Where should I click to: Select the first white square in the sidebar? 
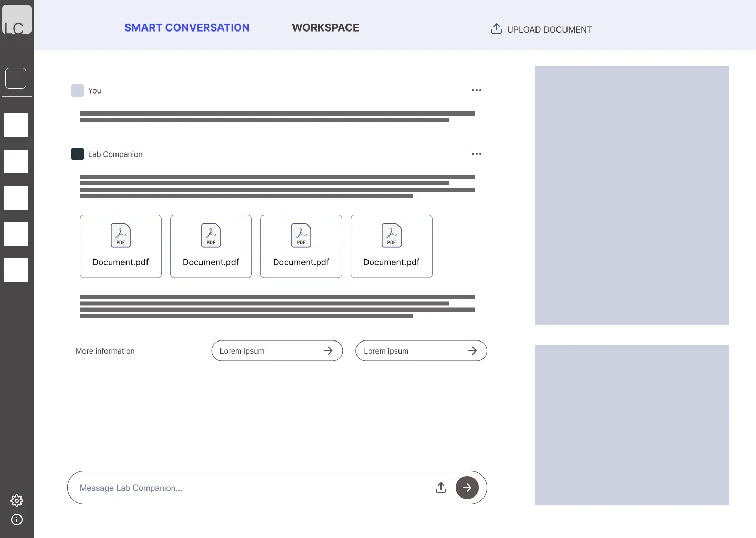pyautogui.click(x=16, y=126)
